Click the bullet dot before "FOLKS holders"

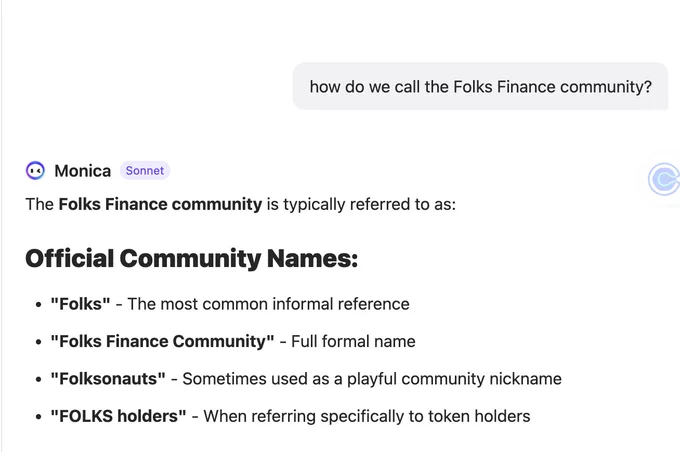tap(39, 416)
